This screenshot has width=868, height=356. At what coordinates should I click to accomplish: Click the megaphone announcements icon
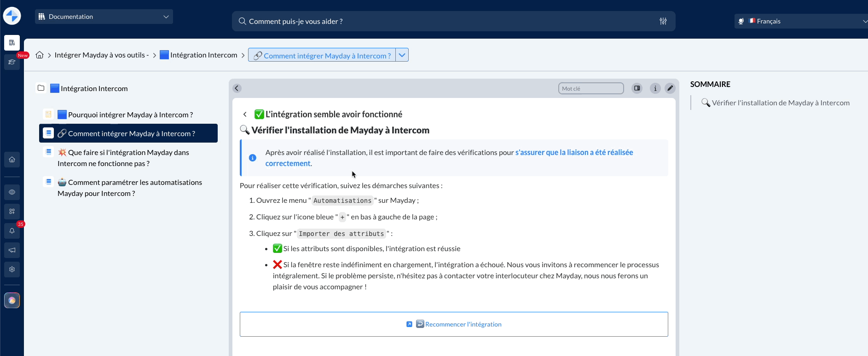tap(12, 250)
